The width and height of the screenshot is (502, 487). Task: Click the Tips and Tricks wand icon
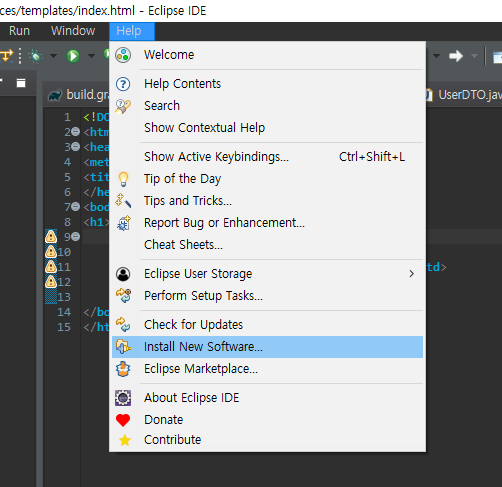(123, 201)
